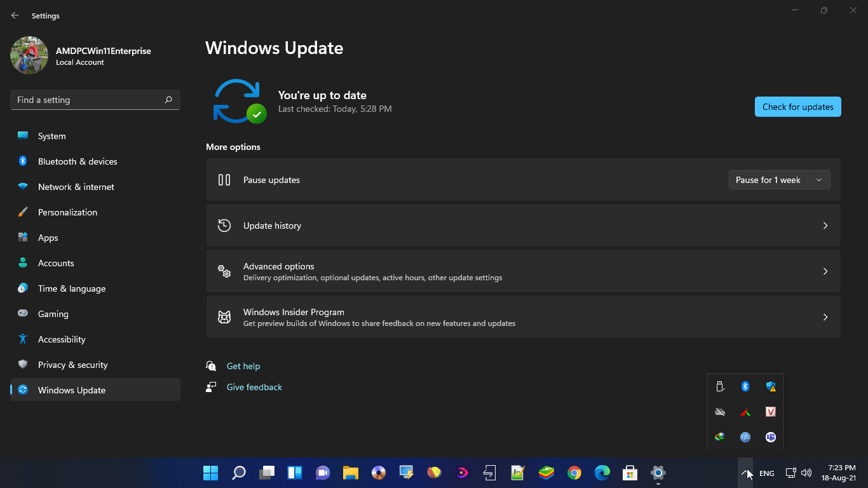Click Pause for 1 week button
Screen dimensions: 868x488
(x=768, y=180)
